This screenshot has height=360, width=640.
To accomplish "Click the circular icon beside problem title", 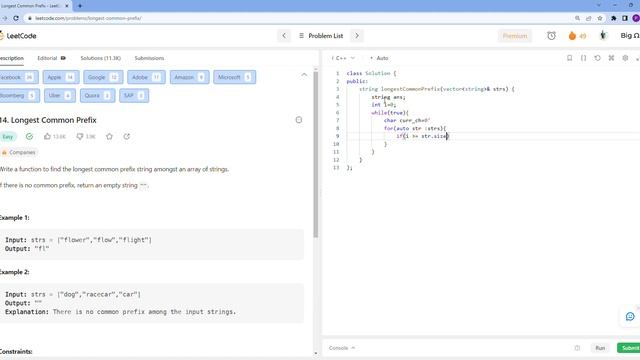I will 299,120.
